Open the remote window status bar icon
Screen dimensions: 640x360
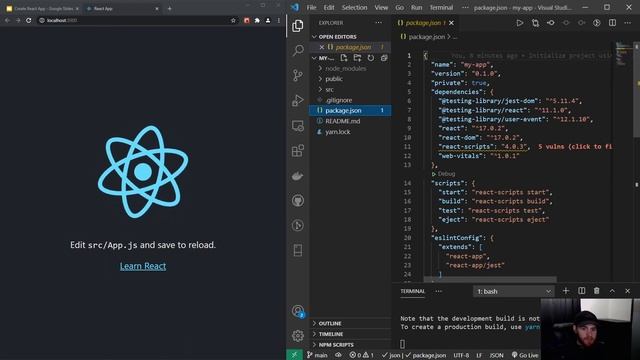pos(294,355)
